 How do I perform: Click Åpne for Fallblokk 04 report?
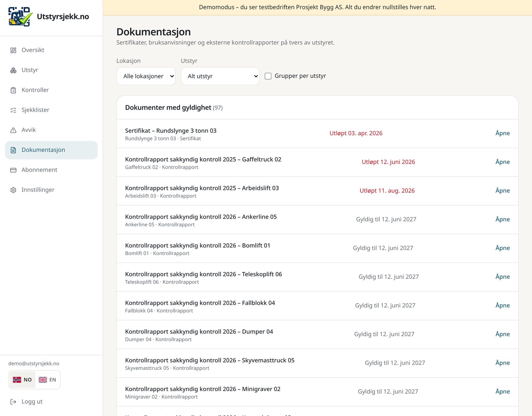pos(502,305)
